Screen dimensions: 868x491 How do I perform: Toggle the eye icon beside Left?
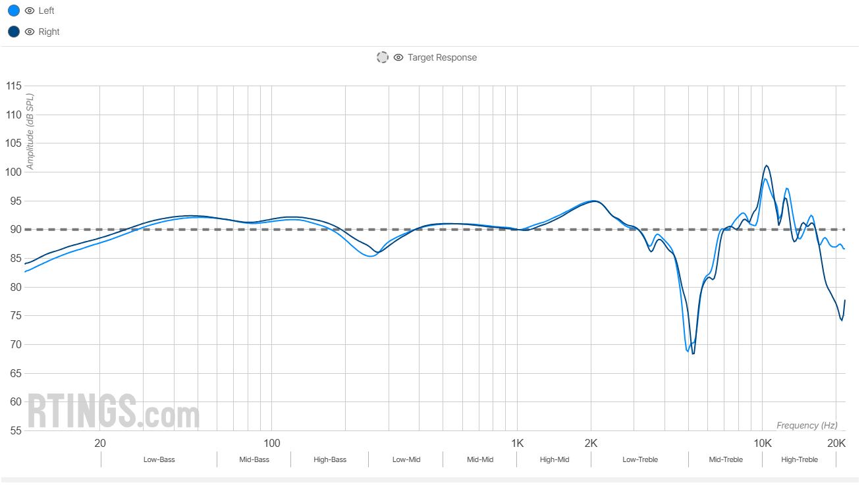tap(30, 11)
